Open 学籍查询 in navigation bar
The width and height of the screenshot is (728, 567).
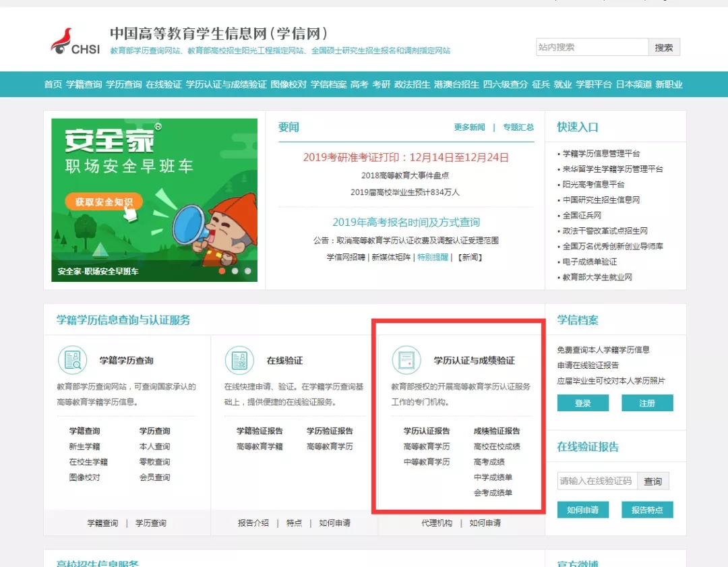point(84,84)
